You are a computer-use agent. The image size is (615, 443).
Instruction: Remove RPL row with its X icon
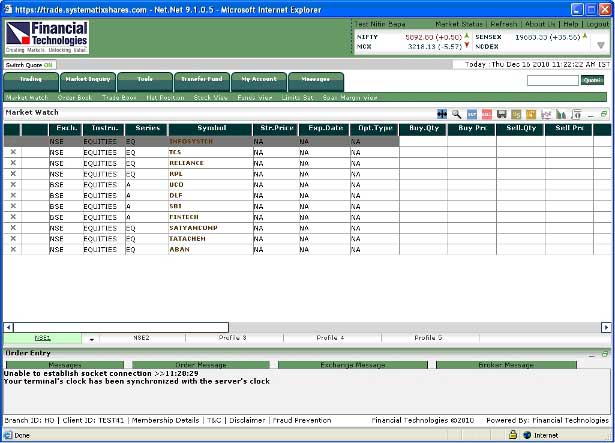[13, 173]
